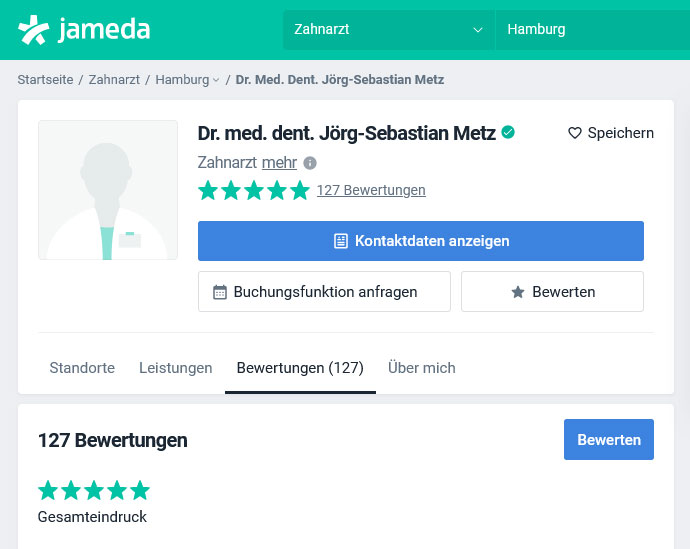Click the jameda logo icon
The height and width of the screenshot is (549, 690).
click(x=33, y=30)
